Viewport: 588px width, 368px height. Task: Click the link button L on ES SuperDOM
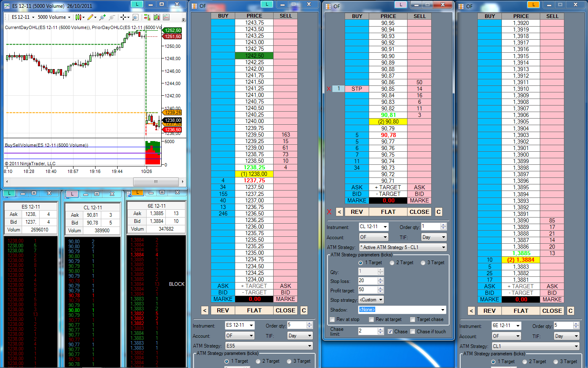point(267,4)
